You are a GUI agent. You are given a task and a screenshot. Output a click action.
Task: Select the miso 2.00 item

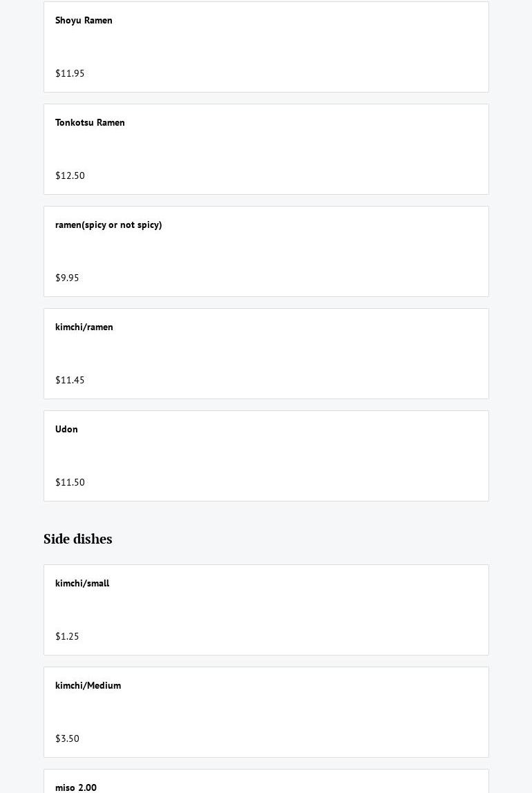76,787
